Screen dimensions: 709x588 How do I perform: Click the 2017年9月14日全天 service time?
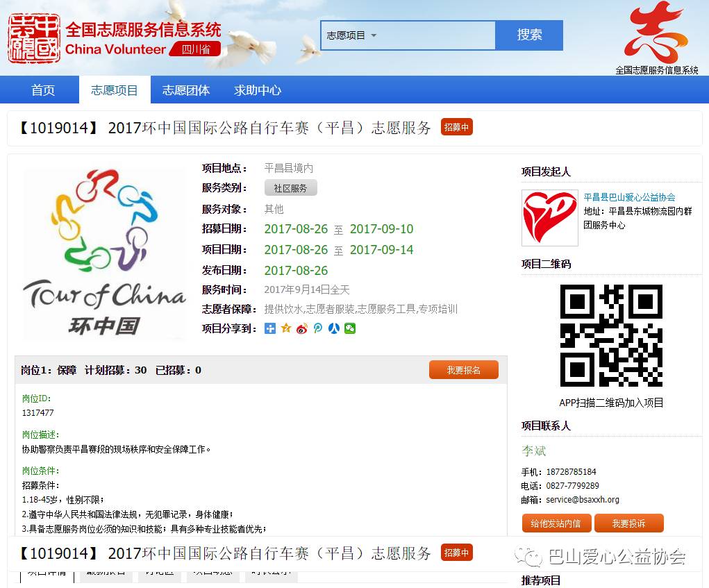tap(306, 289)
